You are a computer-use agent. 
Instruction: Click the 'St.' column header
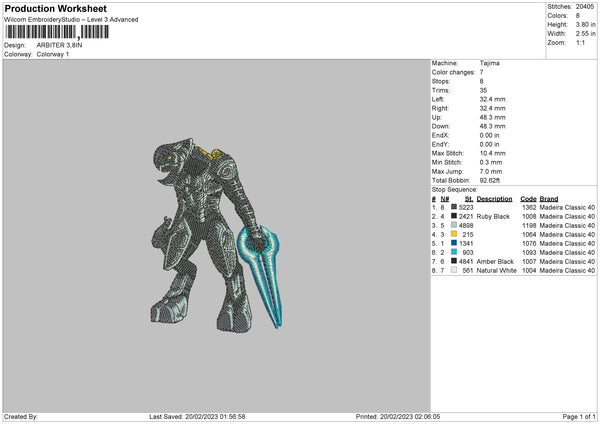469,199
